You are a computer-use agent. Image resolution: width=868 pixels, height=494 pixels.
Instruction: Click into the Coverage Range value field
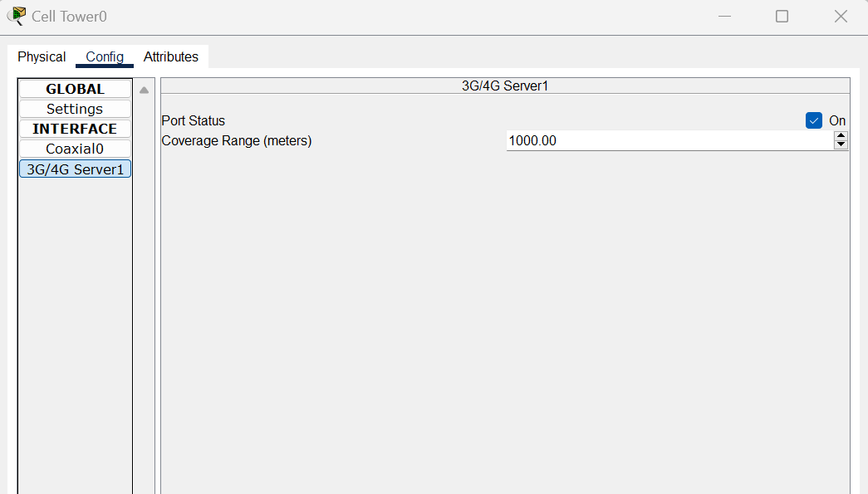(x=669, y=140)
